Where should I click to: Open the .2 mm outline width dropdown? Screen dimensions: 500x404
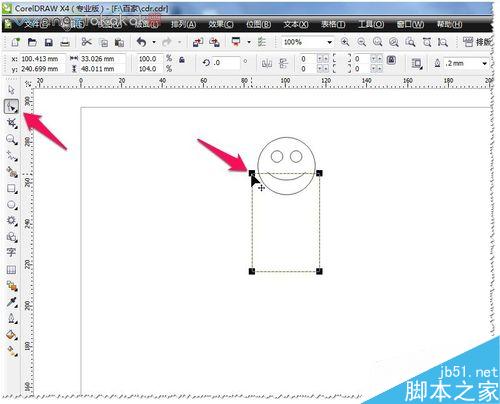pos(484,63)
